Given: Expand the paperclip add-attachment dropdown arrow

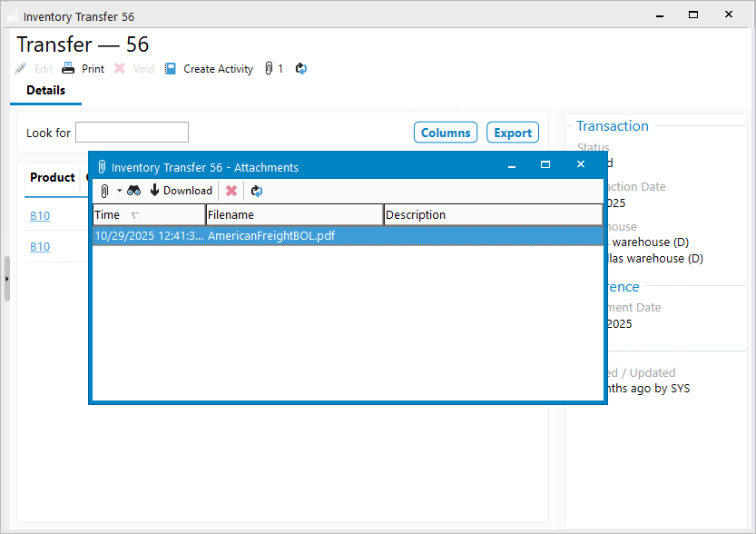Looking at the screenshot, I should click(x=119, y=191).
